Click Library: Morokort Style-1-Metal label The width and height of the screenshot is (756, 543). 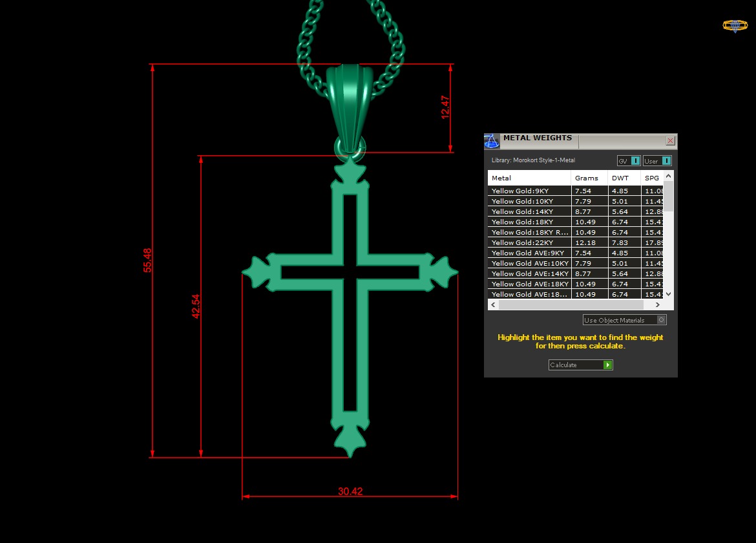[x=533, y=160]
